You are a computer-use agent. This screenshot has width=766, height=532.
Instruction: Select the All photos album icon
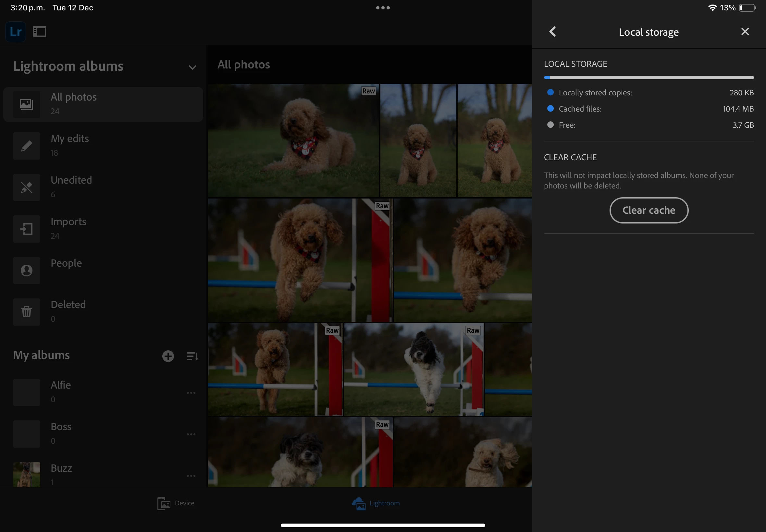[26, 104]
